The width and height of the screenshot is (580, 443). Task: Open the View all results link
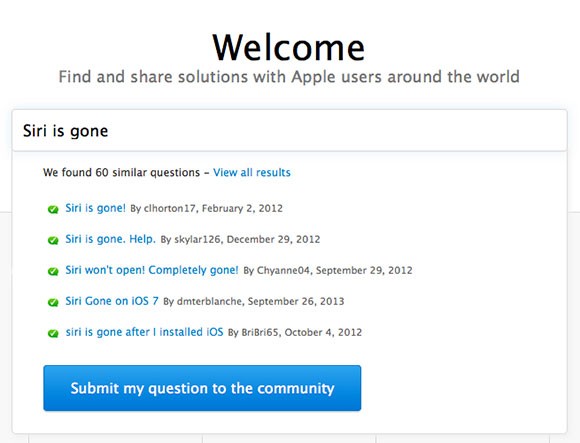tap(252, 172)
